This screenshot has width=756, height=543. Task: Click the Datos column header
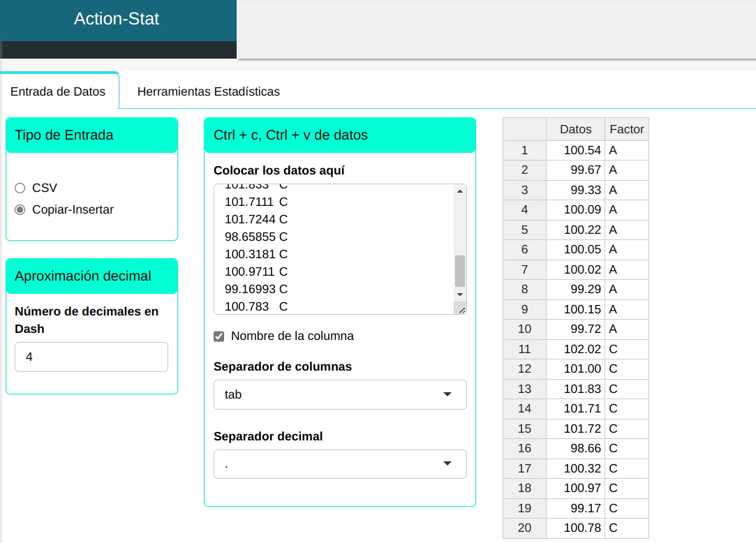[x=575, y=129]
